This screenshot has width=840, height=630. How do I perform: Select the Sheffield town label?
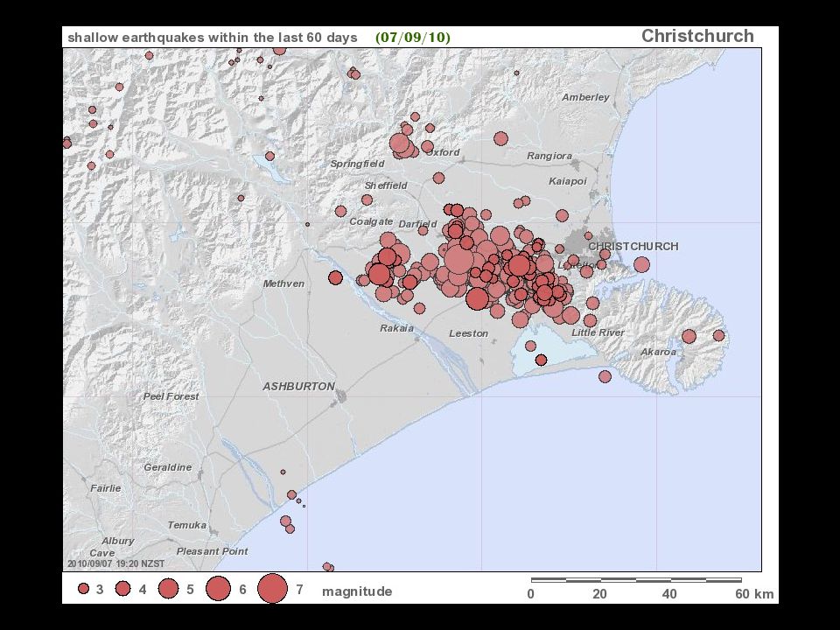click(386, 185)
